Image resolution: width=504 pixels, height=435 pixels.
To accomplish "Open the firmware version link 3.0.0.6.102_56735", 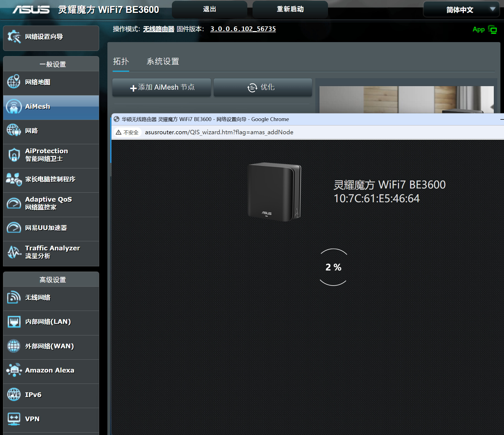I will pos(243,29).
